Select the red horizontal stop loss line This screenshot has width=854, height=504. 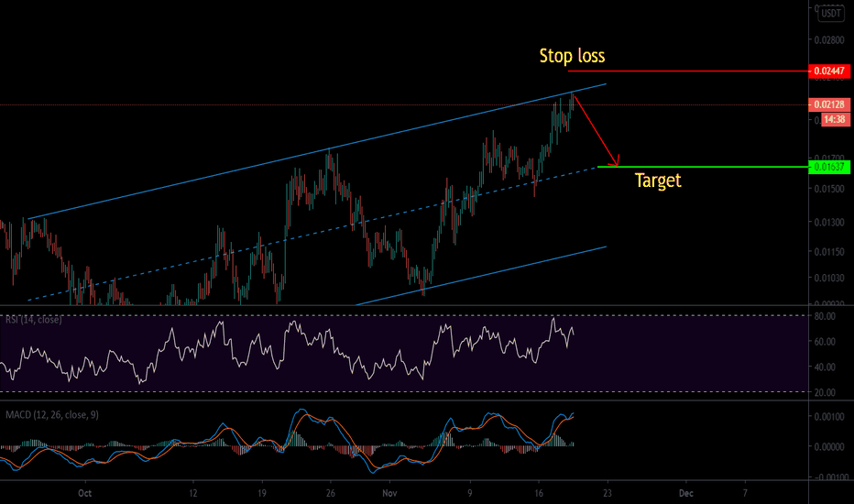(688, 71)
